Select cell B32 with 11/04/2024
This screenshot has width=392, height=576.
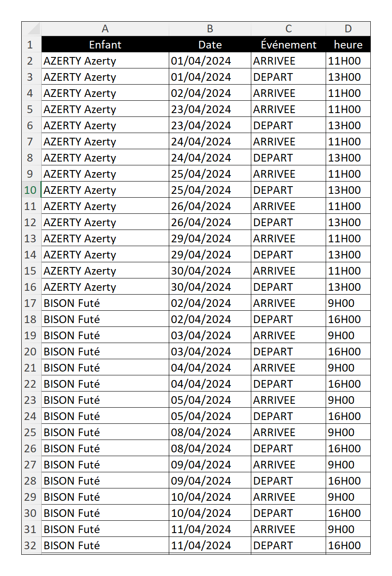tap(210, 545)
